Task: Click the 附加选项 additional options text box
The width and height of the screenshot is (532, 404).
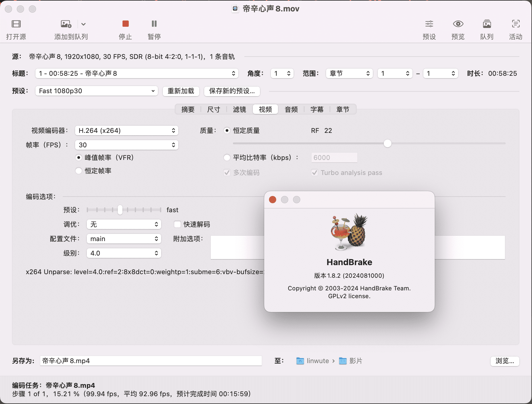Action: point(237,247)
